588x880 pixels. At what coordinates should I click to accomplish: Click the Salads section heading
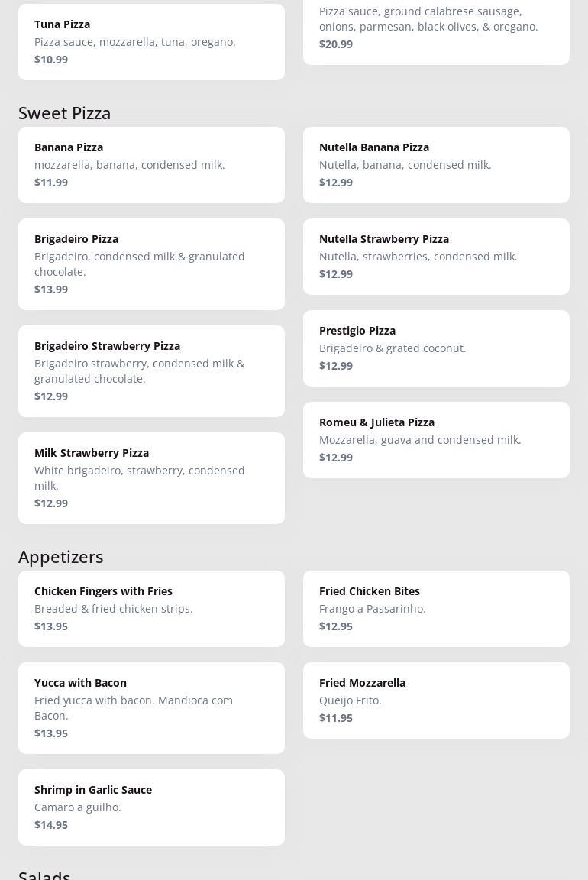tap(44, 875)
